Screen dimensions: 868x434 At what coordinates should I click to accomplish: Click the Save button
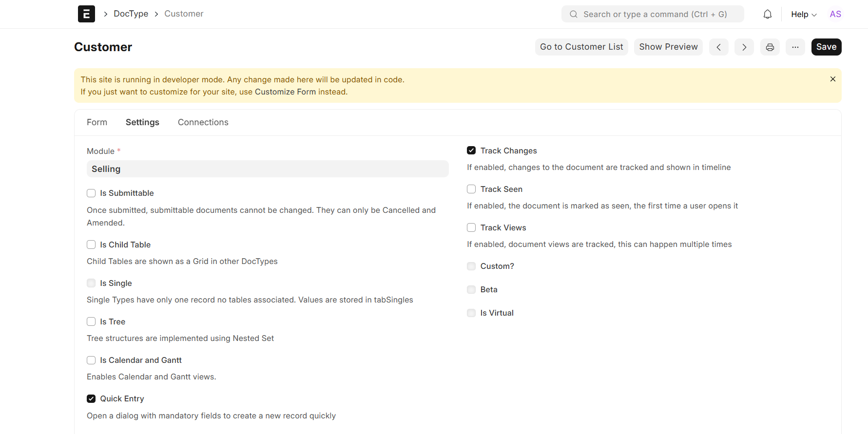826,47
